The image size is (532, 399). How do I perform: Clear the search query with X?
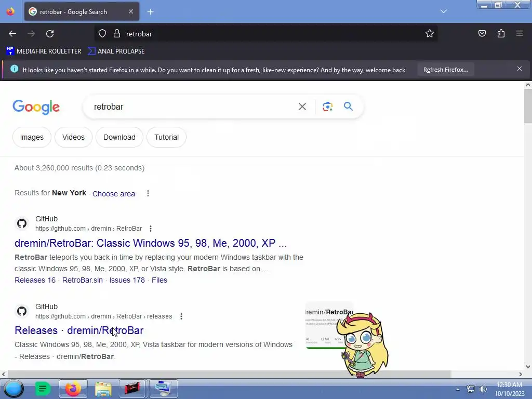click(302, 107)
